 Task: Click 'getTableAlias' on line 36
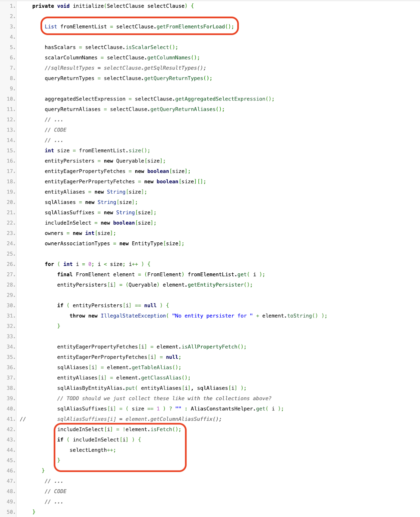152,368
